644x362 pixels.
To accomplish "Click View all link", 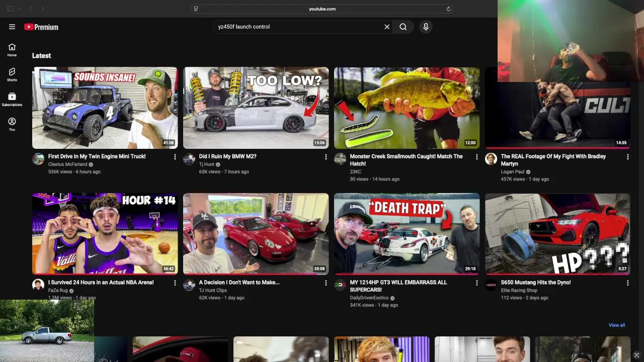I will [617, 325].
